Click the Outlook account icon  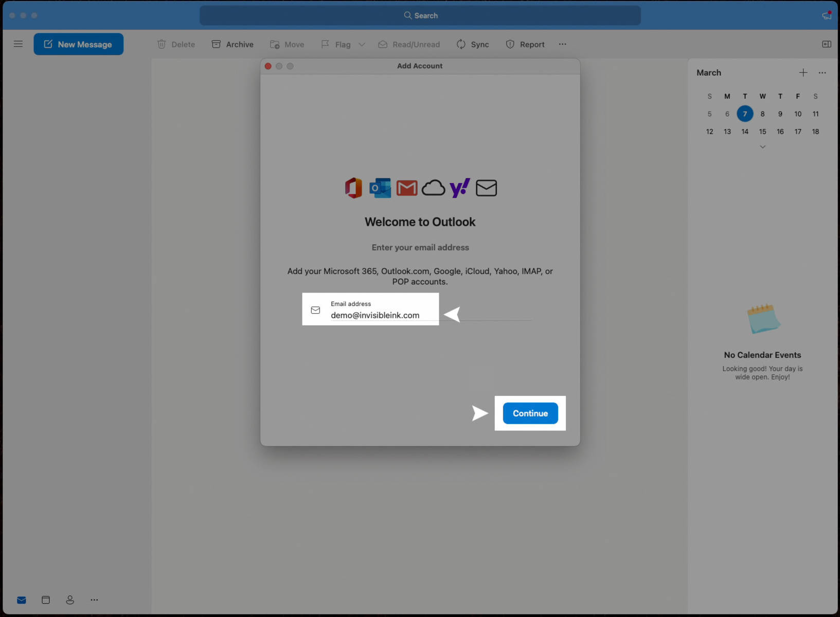380,188
